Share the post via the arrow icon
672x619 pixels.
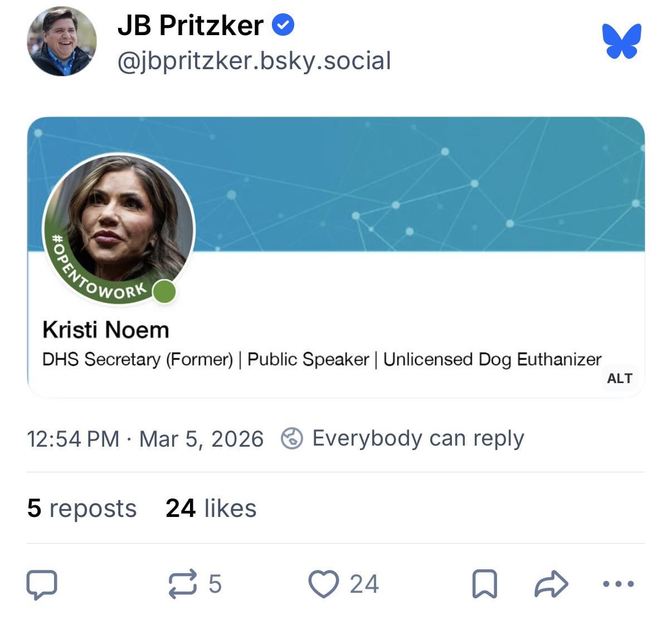click(x=551, y=584)
